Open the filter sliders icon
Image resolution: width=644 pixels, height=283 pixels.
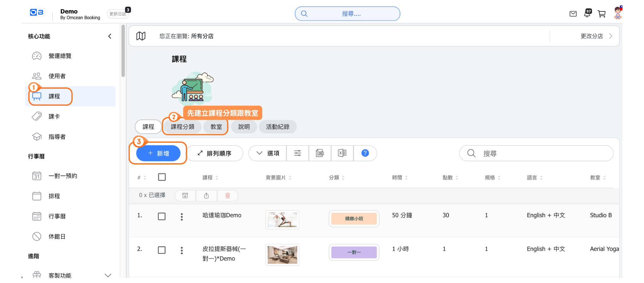pos(297,153)
